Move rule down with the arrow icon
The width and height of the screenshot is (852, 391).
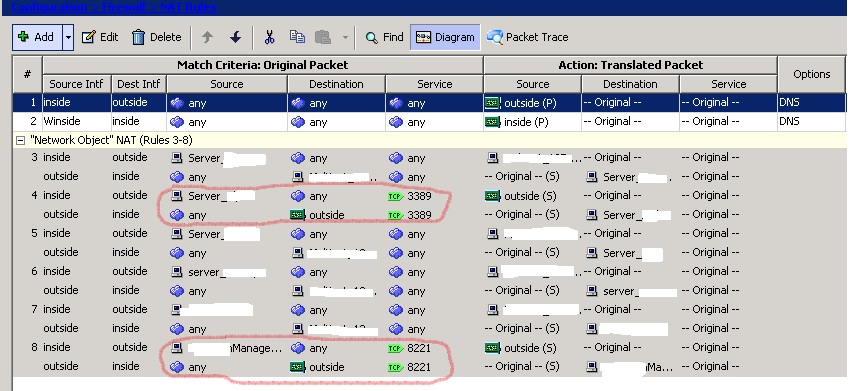[235, 37]
